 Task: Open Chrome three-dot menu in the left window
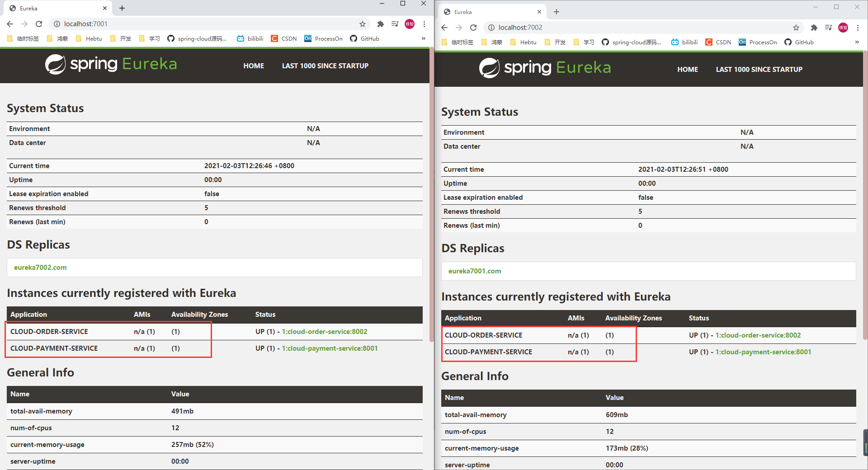click(424, 24)
